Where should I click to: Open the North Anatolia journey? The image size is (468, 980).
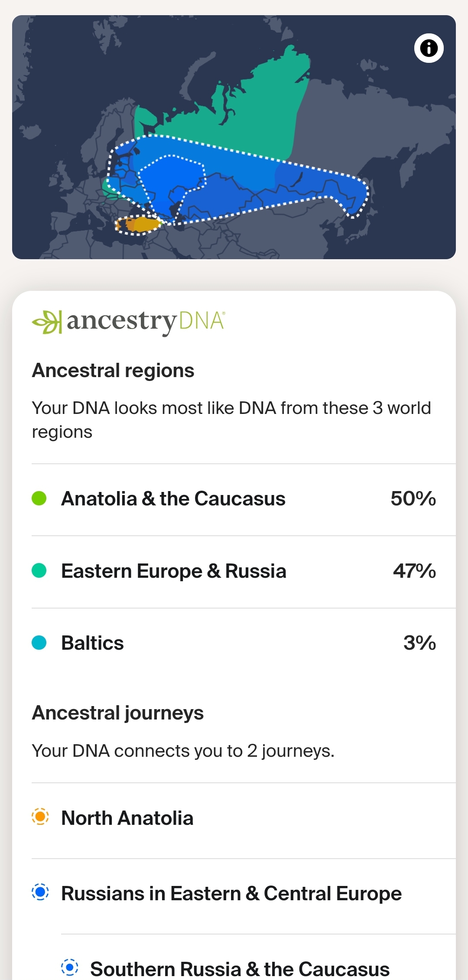click(127, 818)
